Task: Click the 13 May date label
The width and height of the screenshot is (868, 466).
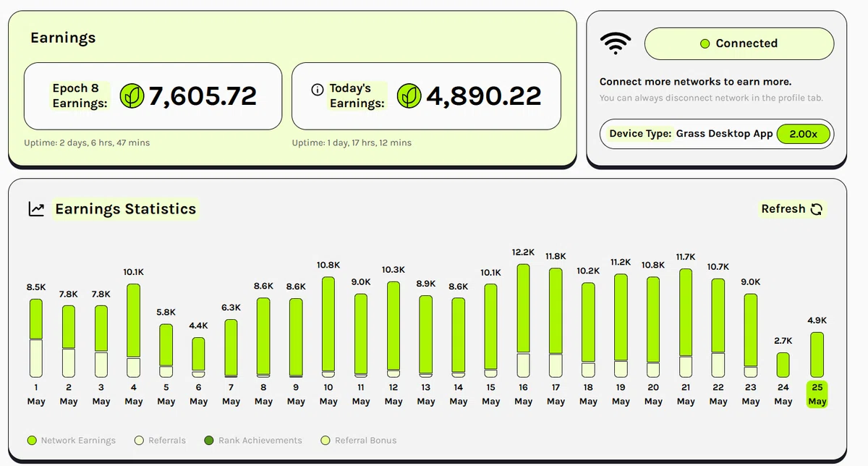Action: pos(426,394)
